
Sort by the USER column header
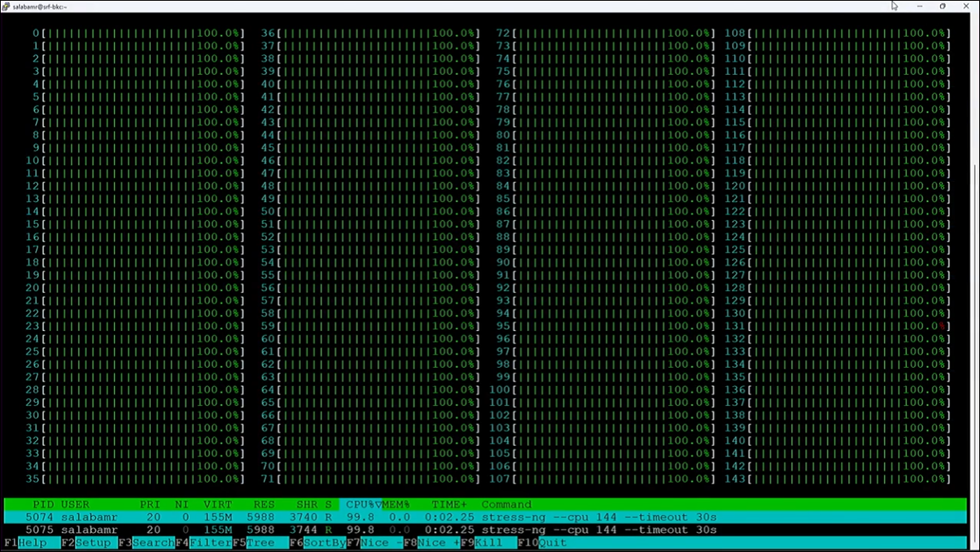tap(76, 504)
